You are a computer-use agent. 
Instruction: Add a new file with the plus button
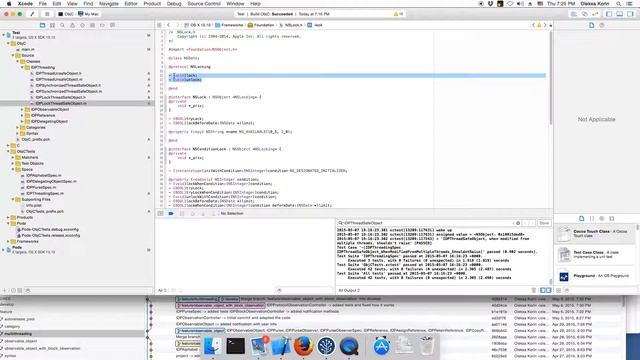4,291
